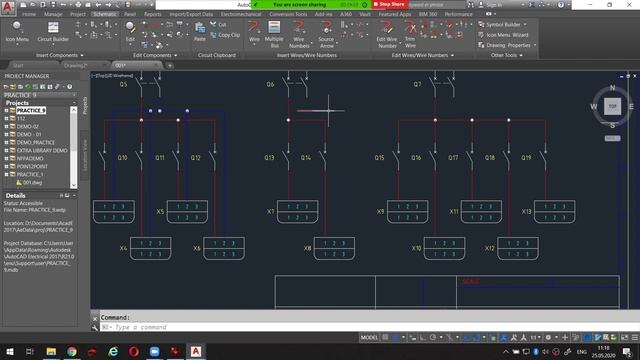The width and height of the screenshot is (640, 360).
Task: Open the Symbol Builder
Action: tap(502, 24)
